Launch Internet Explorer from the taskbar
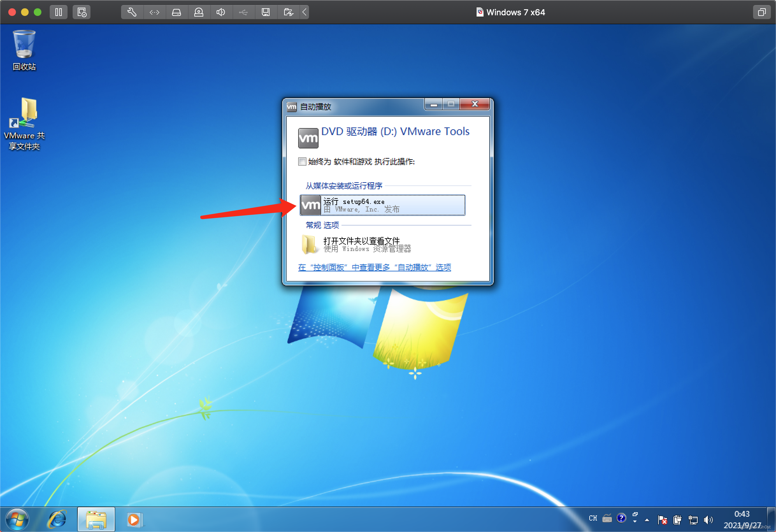Viewport: 776px width, 532px height. coord(57,519)
